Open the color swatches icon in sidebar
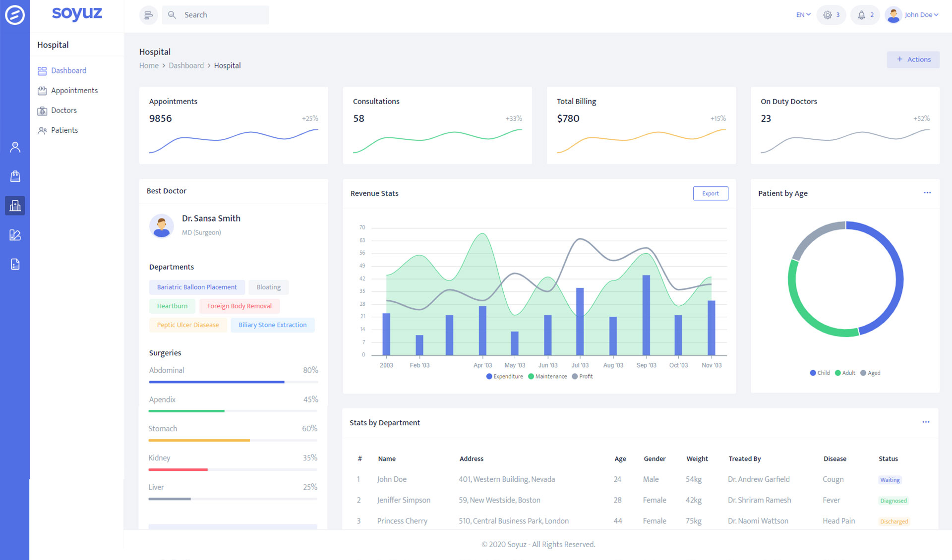Screen dimensions: 952x560 (x=15, y=235)
